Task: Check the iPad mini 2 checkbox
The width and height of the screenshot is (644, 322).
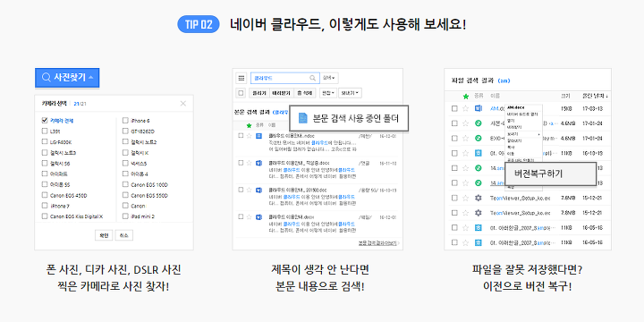Action: pyautogui.click(x=125, y=216)
